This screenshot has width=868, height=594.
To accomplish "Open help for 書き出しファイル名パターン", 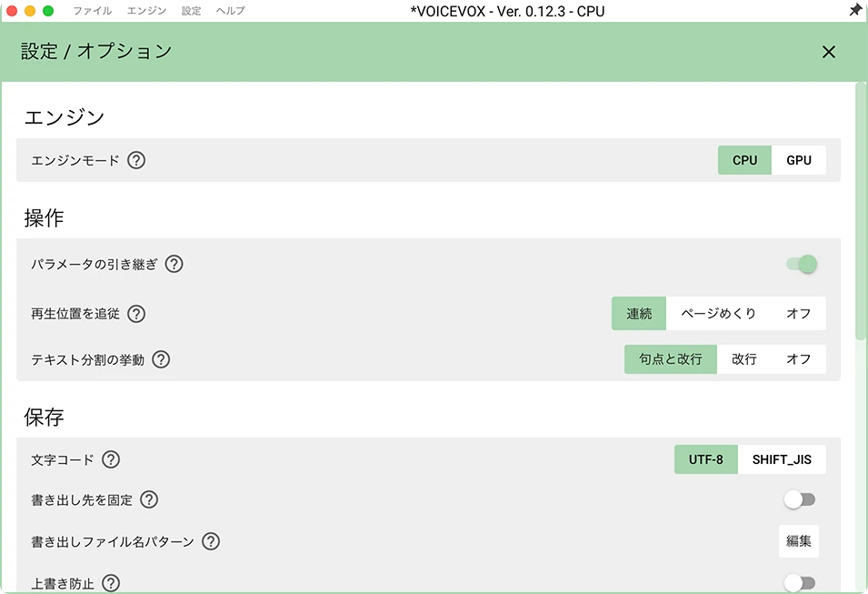I will tap(211, 541).
